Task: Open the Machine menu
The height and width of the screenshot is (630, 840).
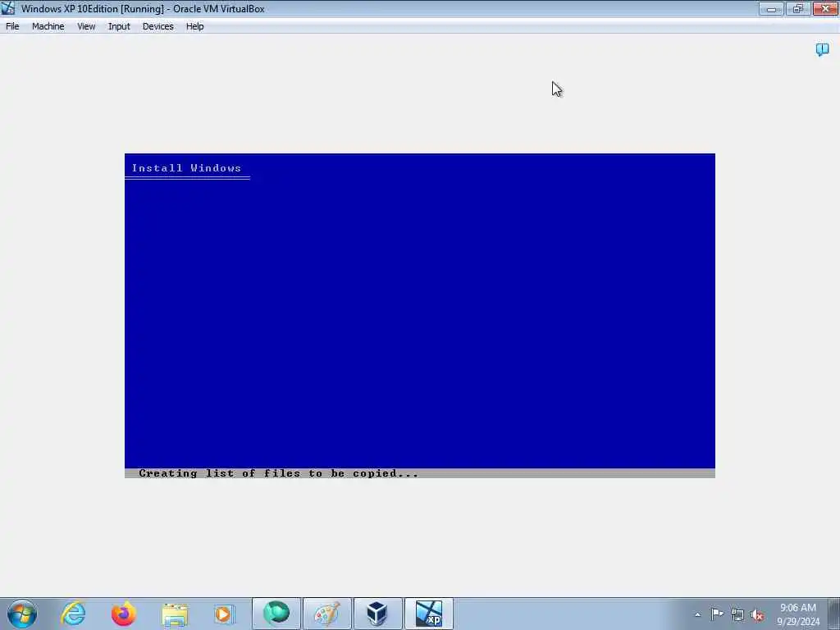Action: pyautogui.click(x=48, y=26)
